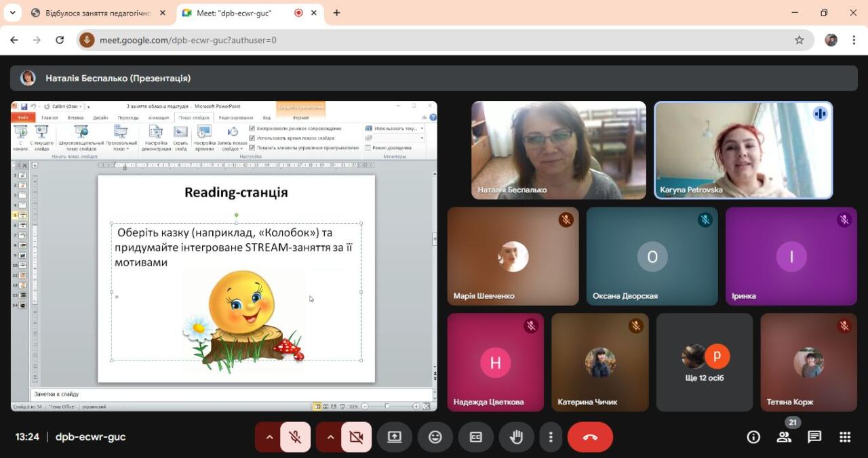
Task: Leave the call with red hang-up button
Action: click(x=590, y=437)
